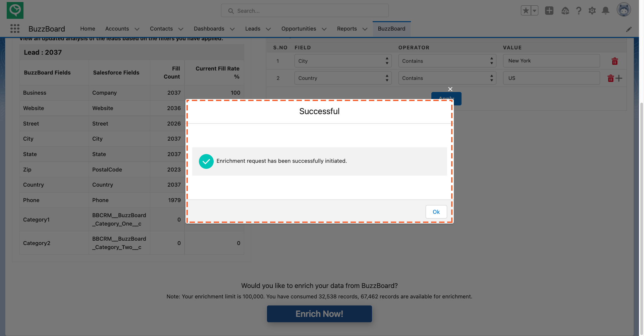The height and width of the screenshot is (336, 644).
Task: Click the Favorites star icon
Action: coord(526,11)
